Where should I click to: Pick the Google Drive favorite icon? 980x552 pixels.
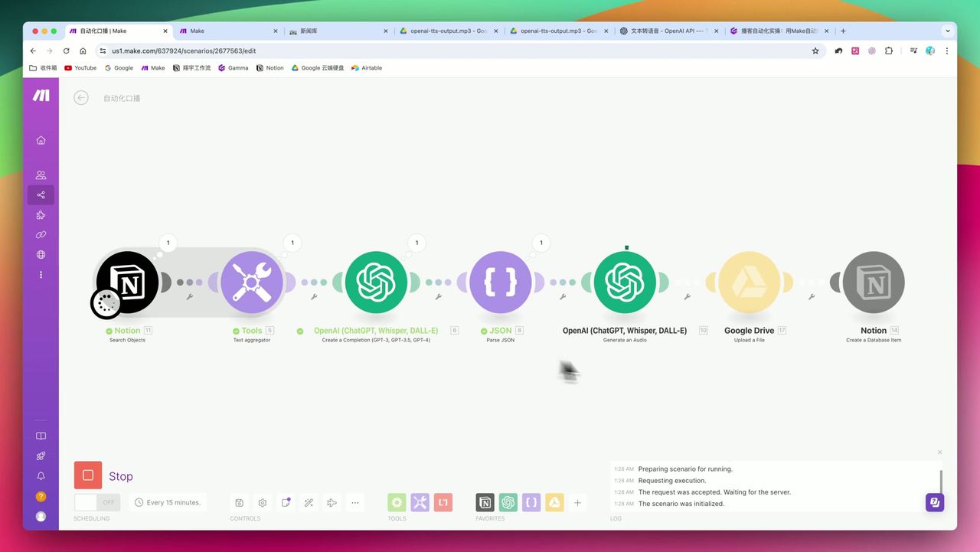(x=554, y=502)
